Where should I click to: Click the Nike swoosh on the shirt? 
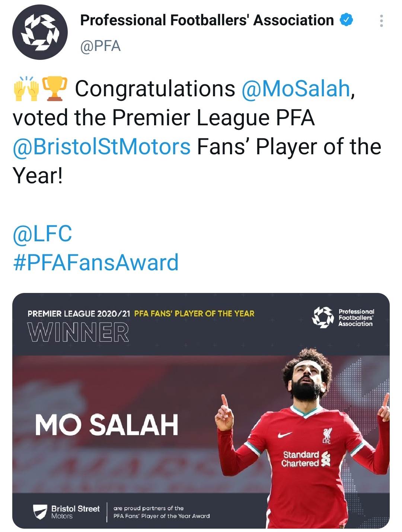click(x=285, y=435)
